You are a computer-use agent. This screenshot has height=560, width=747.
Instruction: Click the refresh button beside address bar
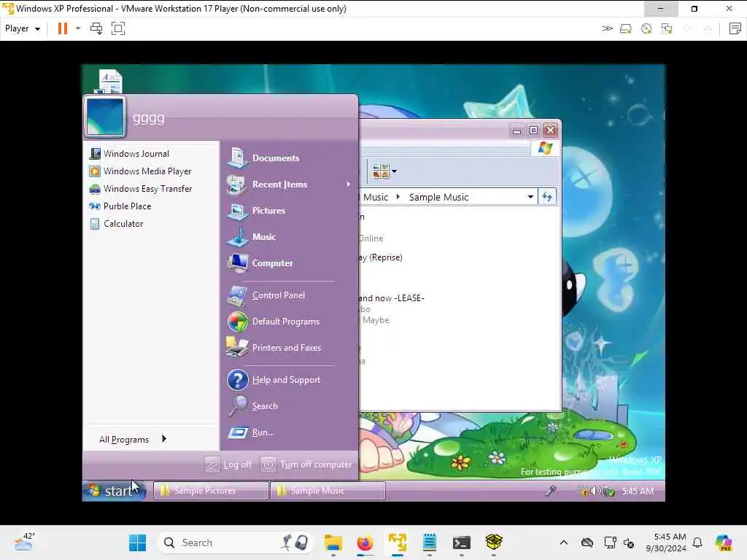pyautogui.click(x=547, y=197)
